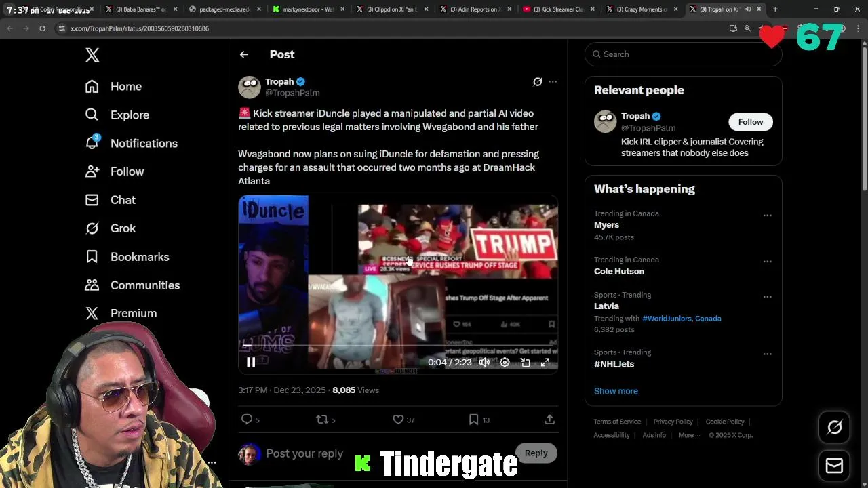This screenshot has width=868, height=488.
Task: Toggle video mute speaker icon
Action: 484,363
